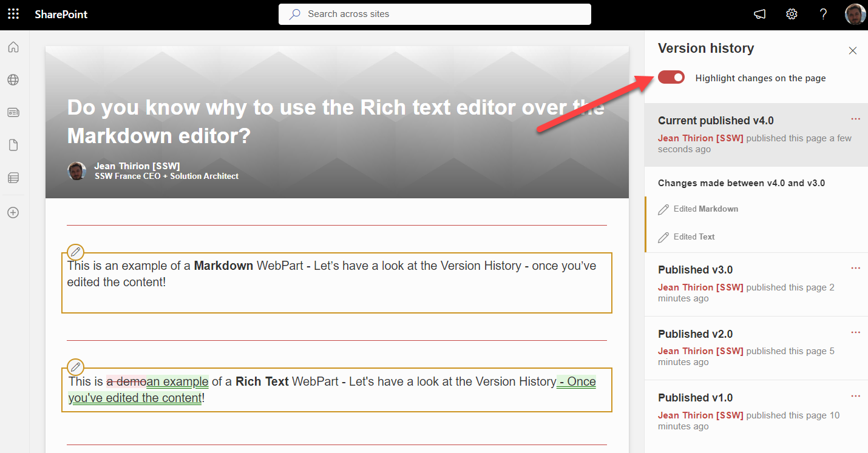Open ellipsis menu for Published v3.0

[x=855, y=269]
